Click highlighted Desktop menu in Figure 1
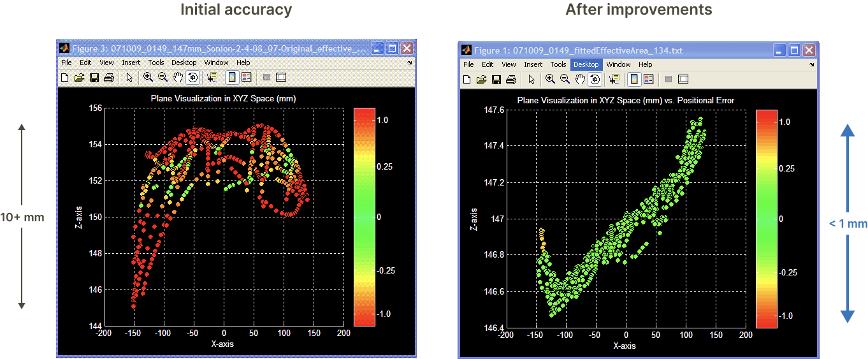868x359 pixels. click(x=586, y=64)
